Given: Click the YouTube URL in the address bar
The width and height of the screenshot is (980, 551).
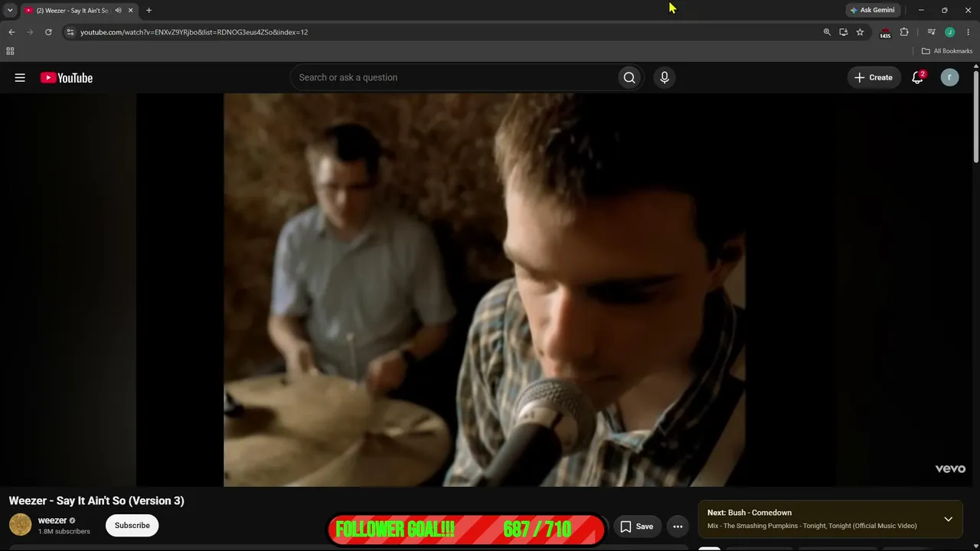Looking at the screenshot, I should pyautogui.click(x=194, y=32).
